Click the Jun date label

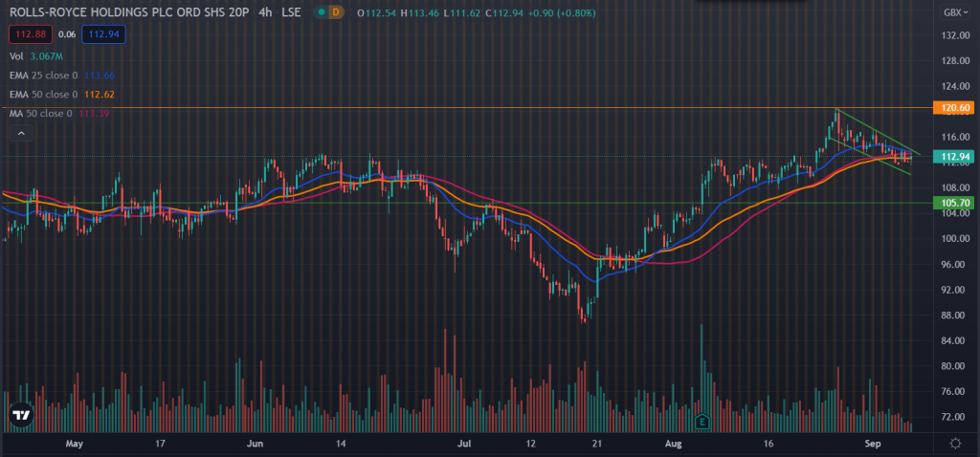point(255,444)
